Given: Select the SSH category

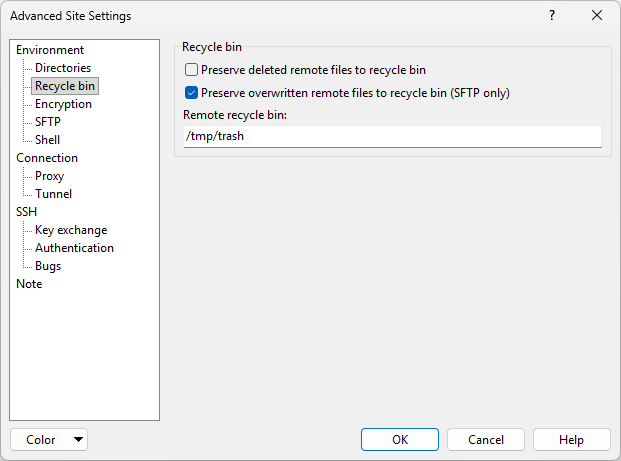Looking at the screenshot, I should pyautogui.click(x=26, y=212).
